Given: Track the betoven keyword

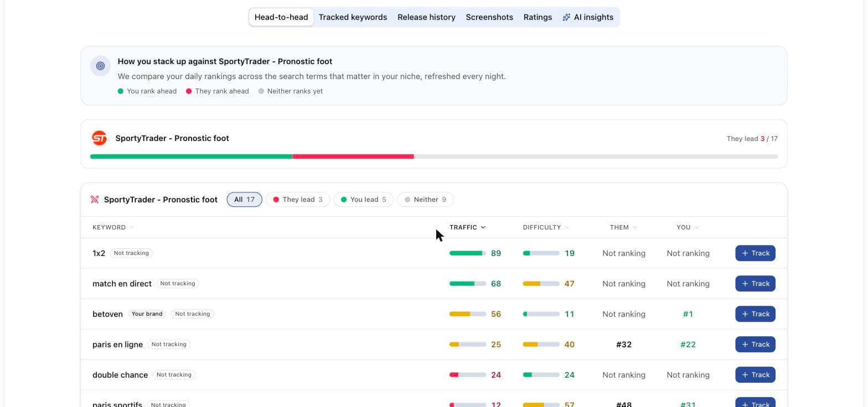Looking at the screenshot, I should (x=755, y=314).
